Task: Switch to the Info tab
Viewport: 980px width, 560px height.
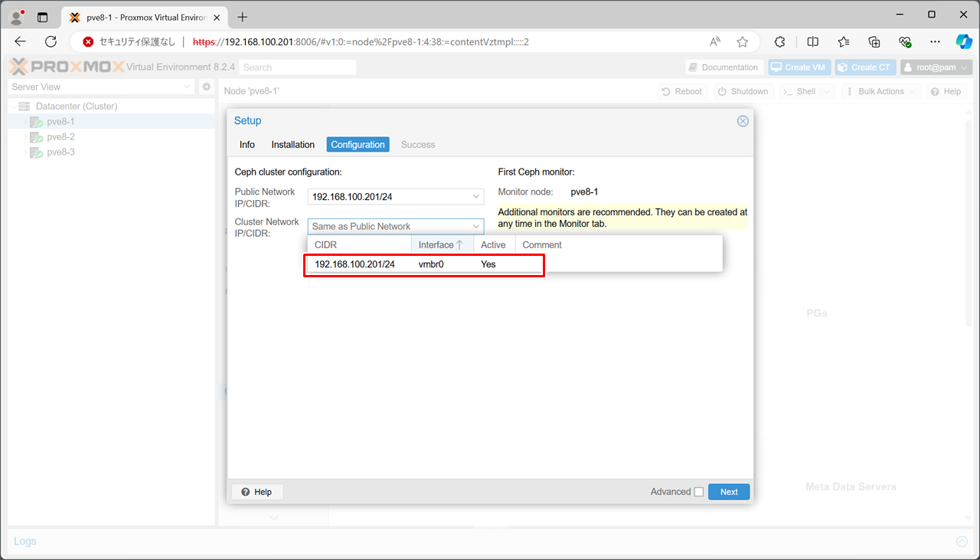Action: [x=247, y=145]
